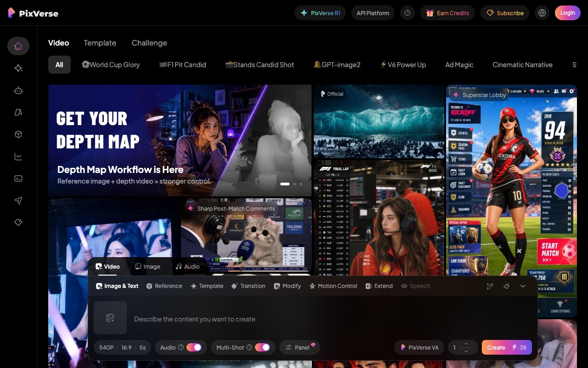Choose Extend mode
Viewport: 588px width, 368px height.
[x=379, y=286]
